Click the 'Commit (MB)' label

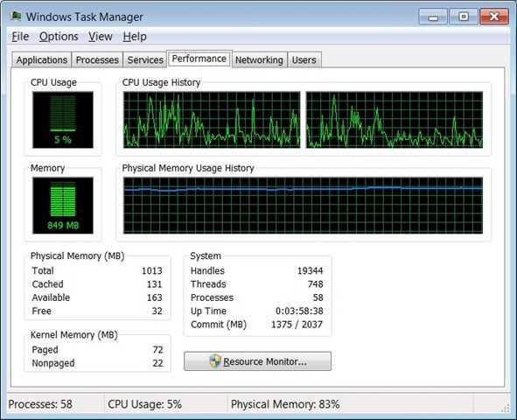click(219, 325)
